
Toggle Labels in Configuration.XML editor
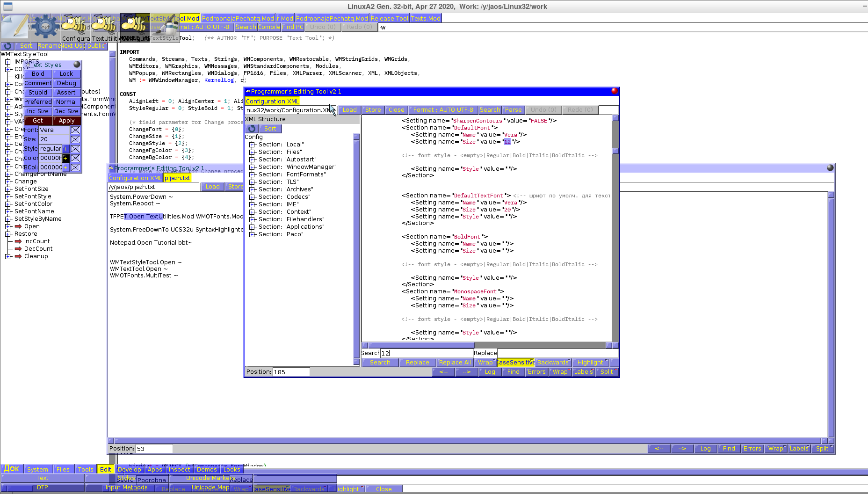tap(584, 372)
